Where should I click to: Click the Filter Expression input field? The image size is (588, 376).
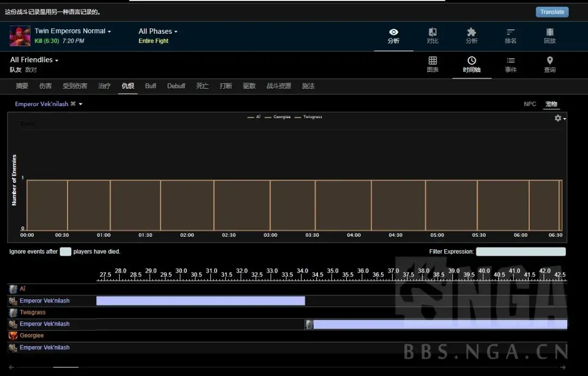pos(520,251)
